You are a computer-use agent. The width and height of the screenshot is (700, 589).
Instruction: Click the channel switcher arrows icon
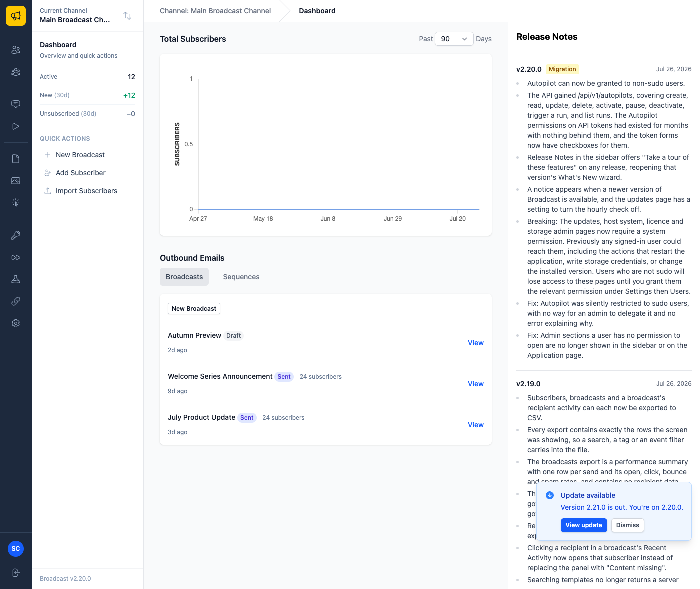pos(127,16)
